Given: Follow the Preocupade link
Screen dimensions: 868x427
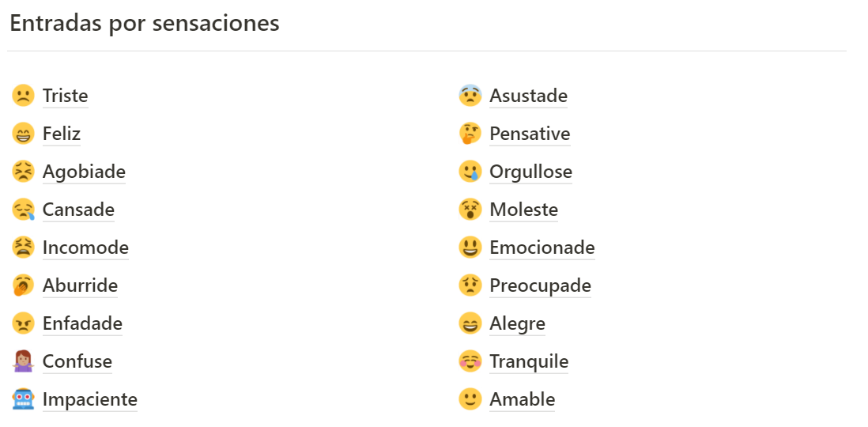Looking at the screenshot, I should pyautogui.click(x=540, y=285).
